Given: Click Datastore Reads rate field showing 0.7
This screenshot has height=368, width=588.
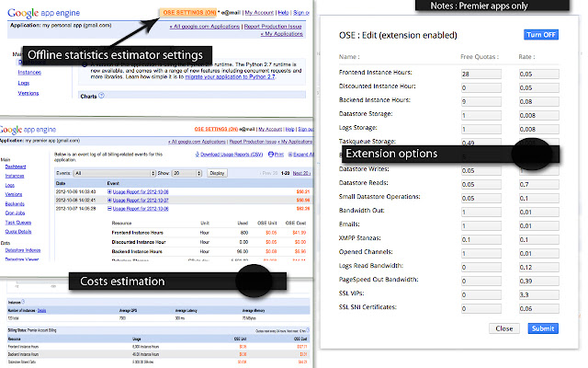Looking at the screenshot, I should click(x=539, y=184).
